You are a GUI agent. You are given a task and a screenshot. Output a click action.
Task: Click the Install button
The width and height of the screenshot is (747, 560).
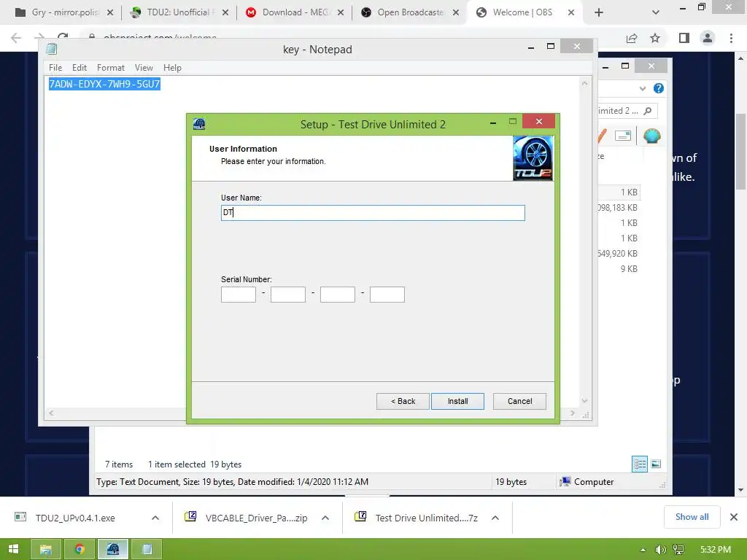coord(457,402)
